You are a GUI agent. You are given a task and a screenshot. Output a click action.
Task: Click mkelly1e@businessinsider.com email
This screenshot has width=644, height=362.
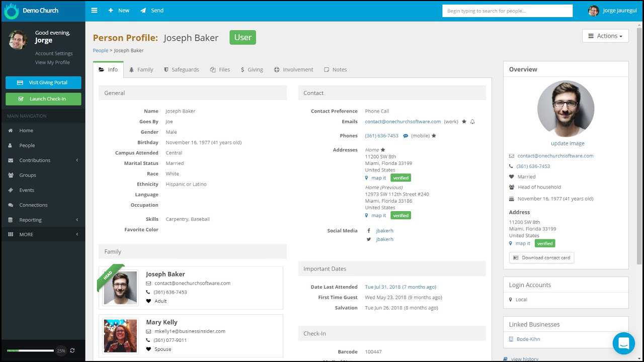[x=190, y=331]
